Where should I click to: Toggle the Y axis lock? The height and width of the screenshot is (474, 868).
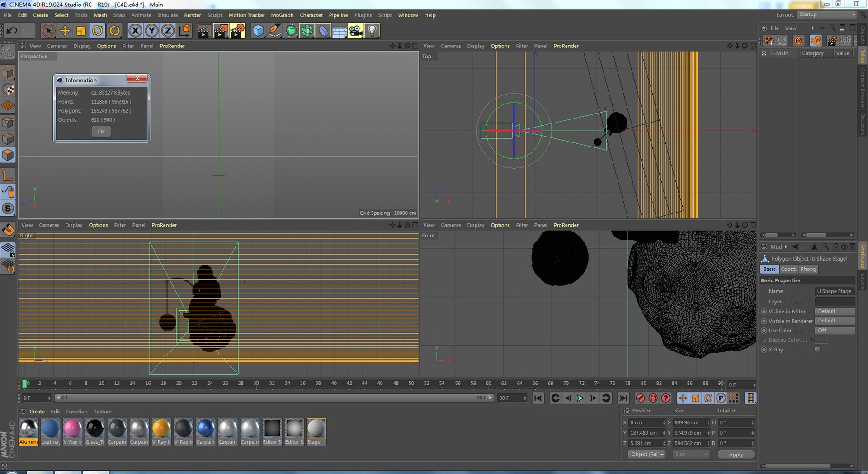tap(151, 31)
